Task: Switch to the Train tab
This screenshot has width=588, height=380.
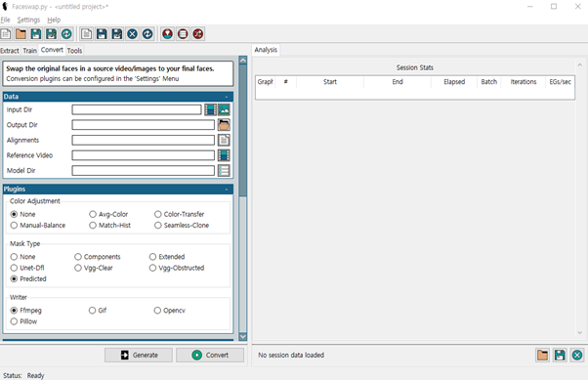Action: (29, 51)
